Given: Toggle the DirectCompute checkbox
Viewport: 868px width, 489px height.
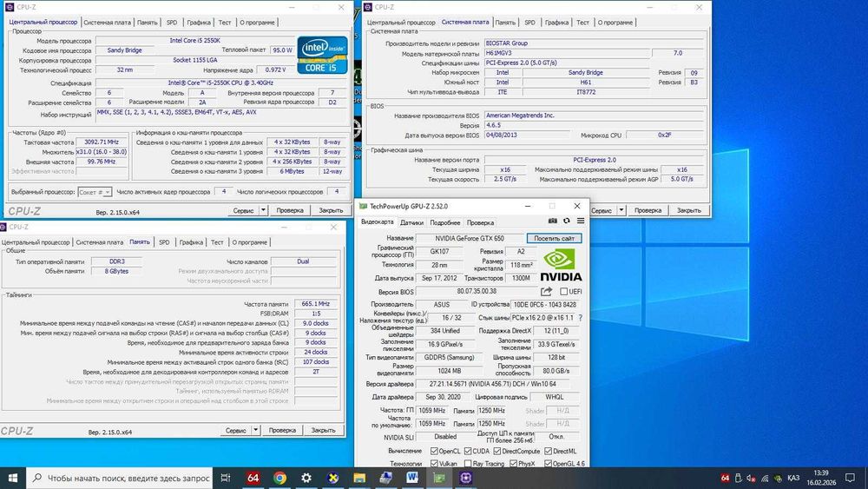Looking at the screenshot, I should [497, 452].
